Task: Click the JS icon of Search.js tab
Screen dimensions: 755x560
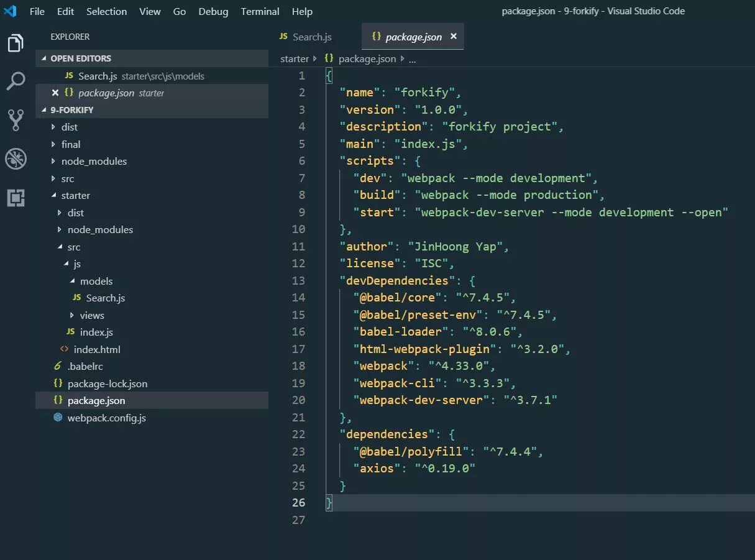Action: pos(283,37)
